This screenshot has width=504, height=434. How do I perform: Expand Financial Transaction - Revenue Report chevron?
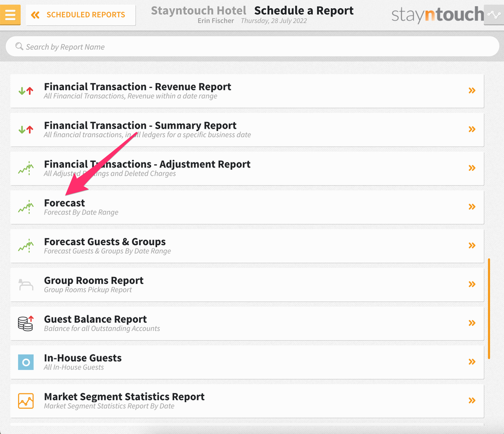(x=472, y=90)
